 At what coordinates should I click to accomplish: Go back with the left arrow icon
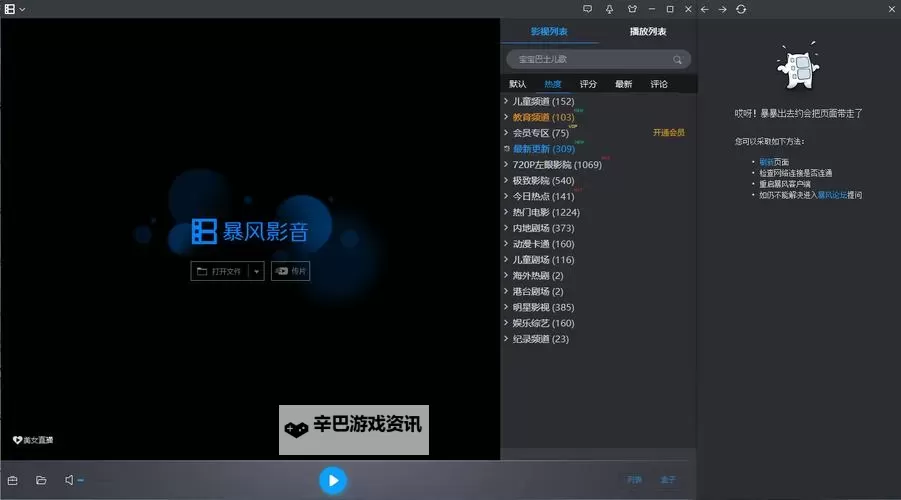704,9
